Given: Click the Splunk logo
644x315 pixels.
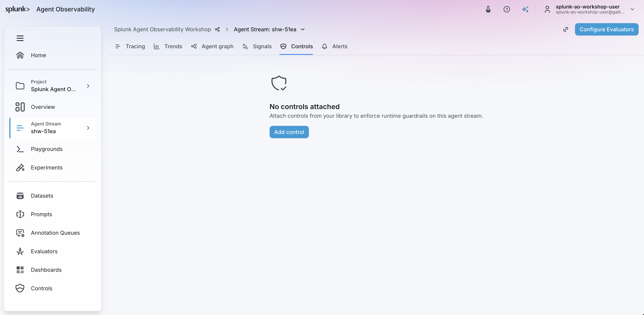Looking at the screenshot, I should 18,9.
